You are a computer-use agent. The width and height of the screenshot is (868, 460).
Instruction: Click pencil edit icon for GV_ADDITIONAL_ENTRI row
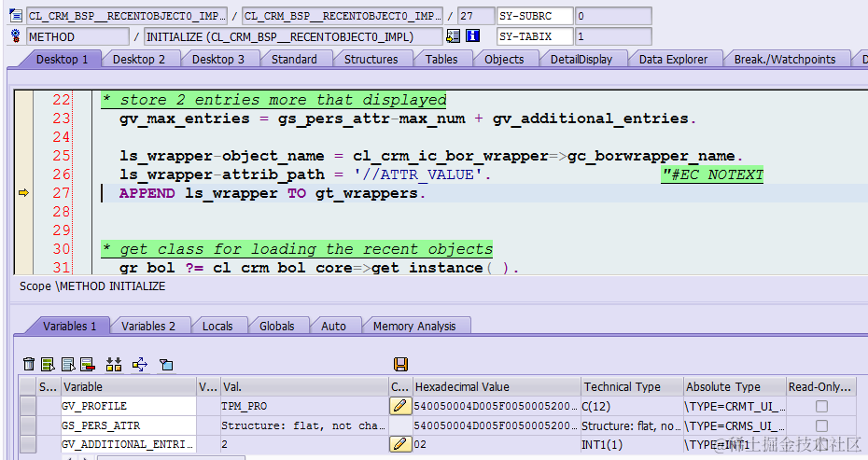(x=400, y=444)
